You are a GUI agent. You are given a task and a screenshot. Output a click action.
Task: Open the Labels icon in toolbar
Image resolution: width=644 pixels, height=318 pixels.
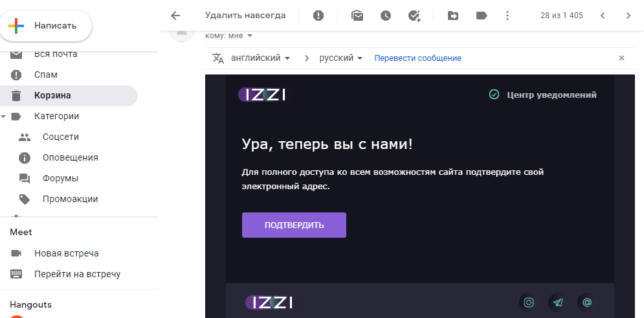click(x=482, y=16)
